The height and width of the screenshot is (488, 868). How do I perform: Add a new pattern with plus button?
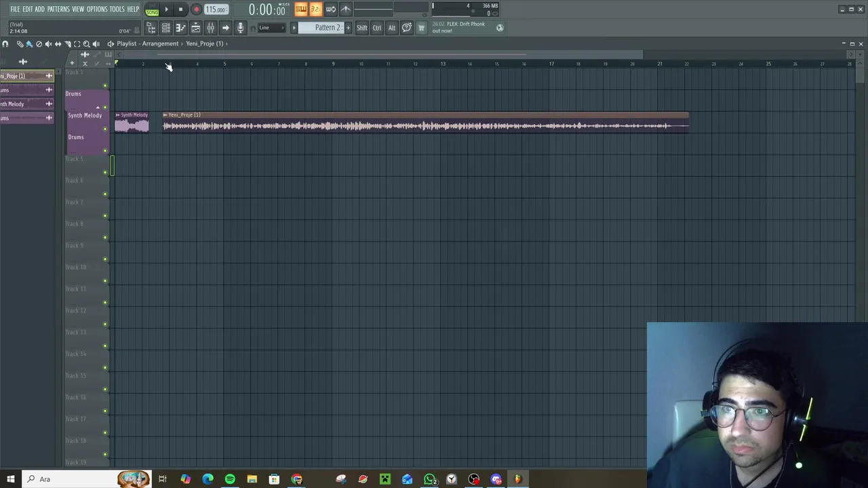click(348, 28)
